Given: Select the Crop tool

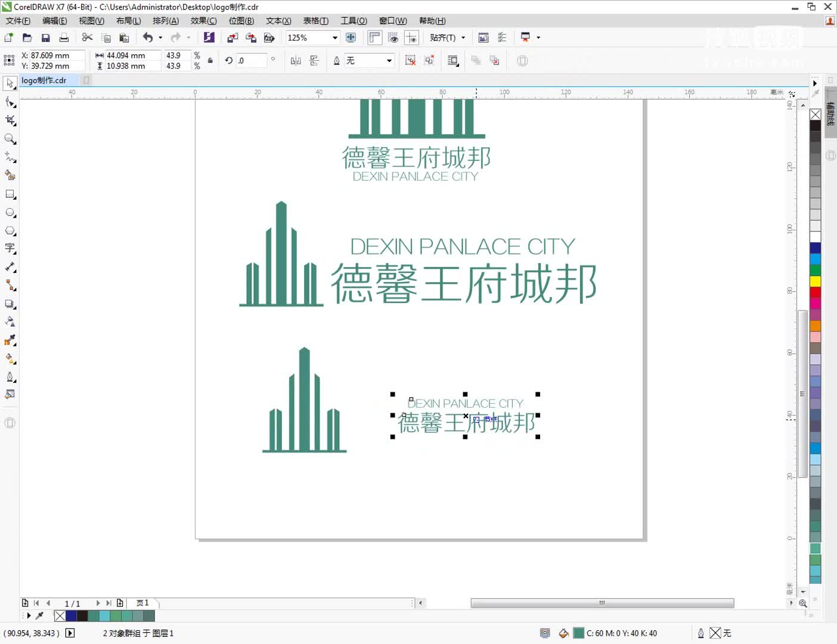Looking at the screenshot, I should point(10,120).
